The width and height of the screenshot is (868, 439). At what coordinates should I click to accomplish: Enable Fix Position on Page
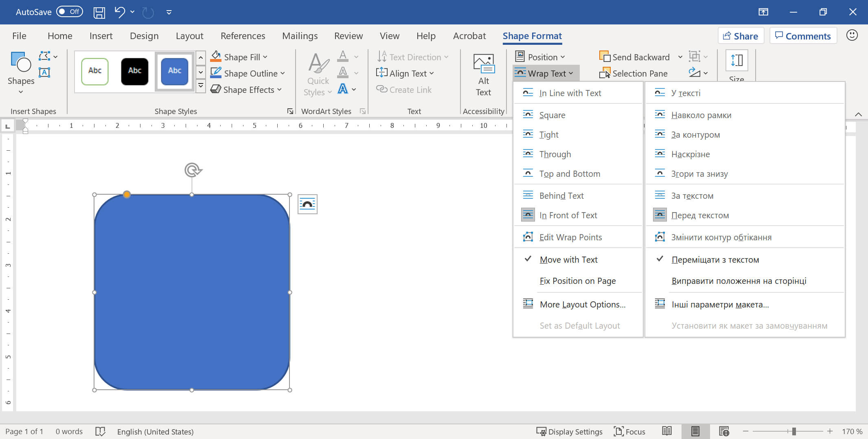pos(577,281)
